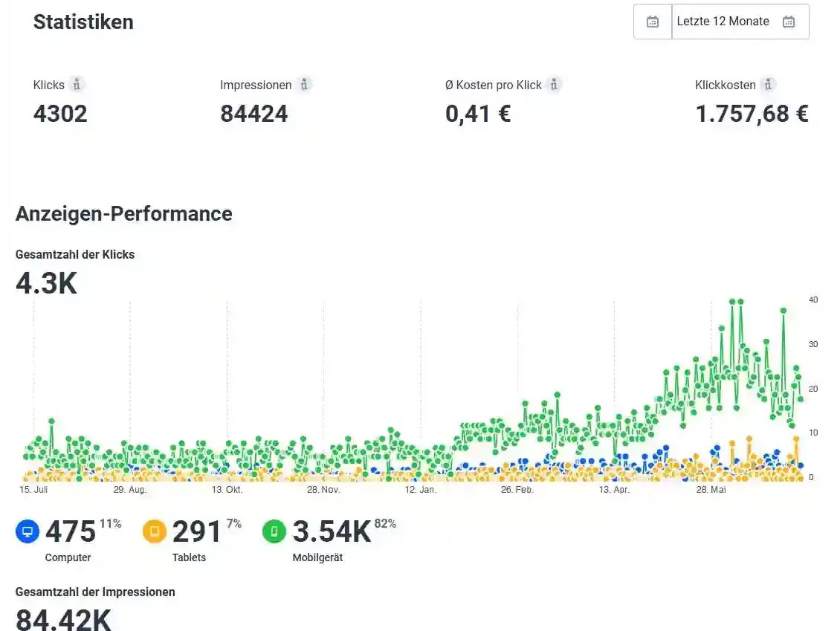840x631 pixels.
Task: Select the Klicks value 4302
Action: 60,114
